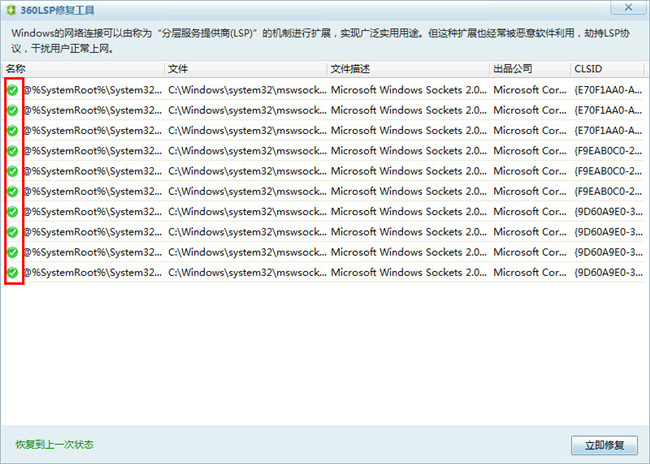650x464 pixels.
Task: Sort by the 文件描述 column header
Action: click(x=408, y=69)
